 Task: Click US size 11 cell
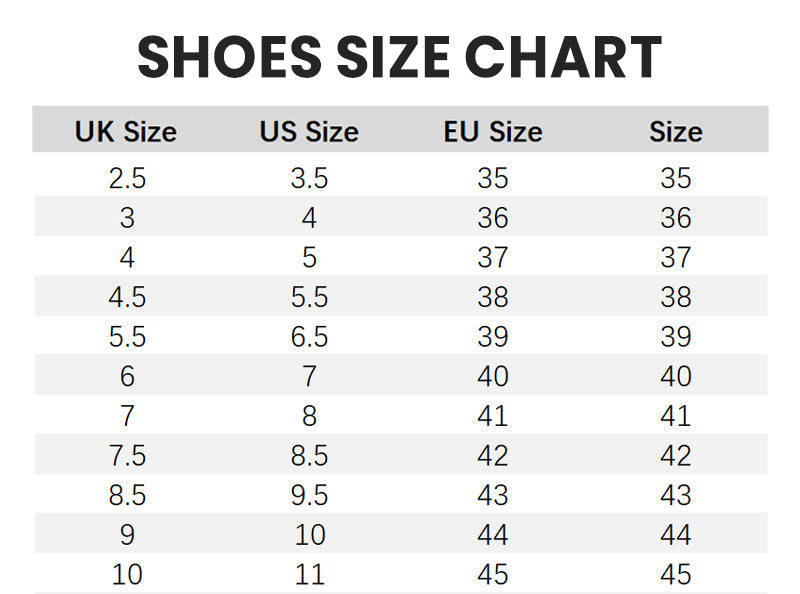click(309, 575)
